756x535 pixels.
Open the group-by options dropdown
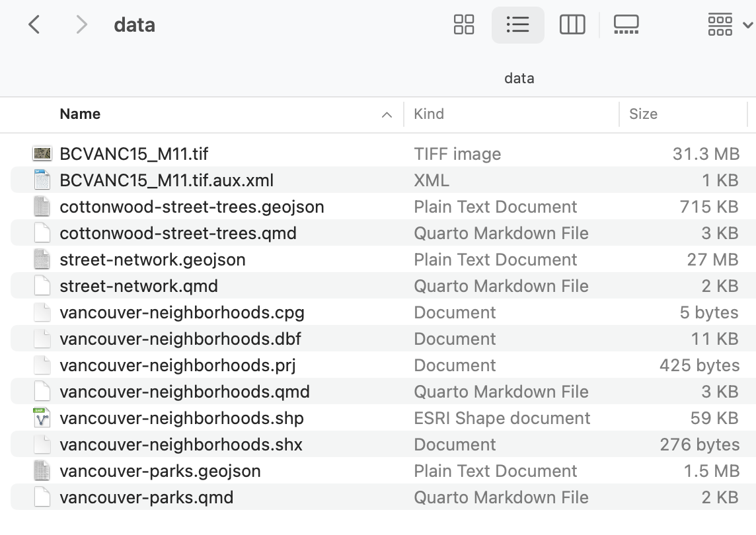729,25
